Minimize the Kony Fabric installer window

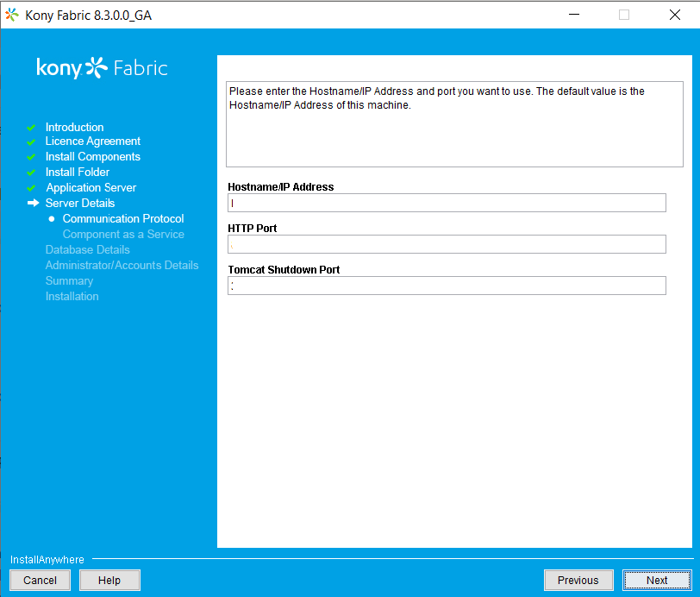574,15
